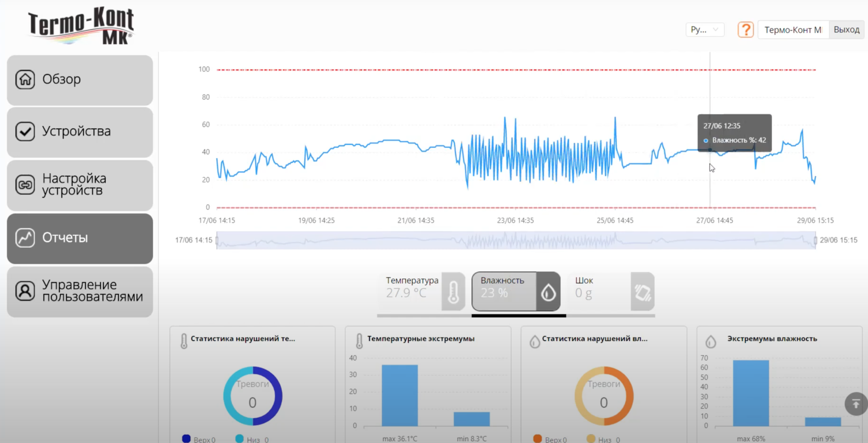Image resolution: width=868 pixels, height=443 pixels.
Task: Click the max 36.1°C bar
Action: point(400,395)
